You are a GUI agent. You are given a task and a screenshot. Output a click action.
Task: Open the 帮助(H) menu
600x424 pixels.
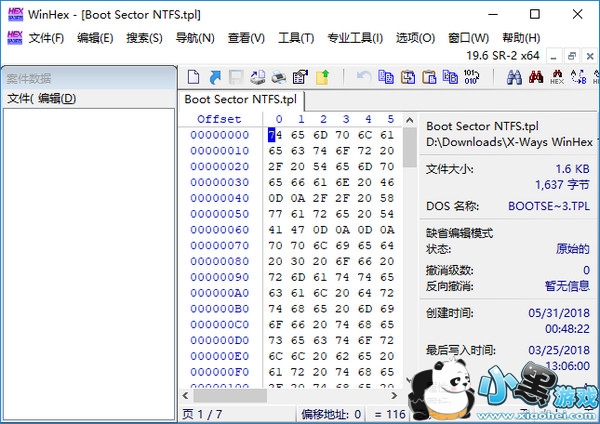click(x=521, y=38)
